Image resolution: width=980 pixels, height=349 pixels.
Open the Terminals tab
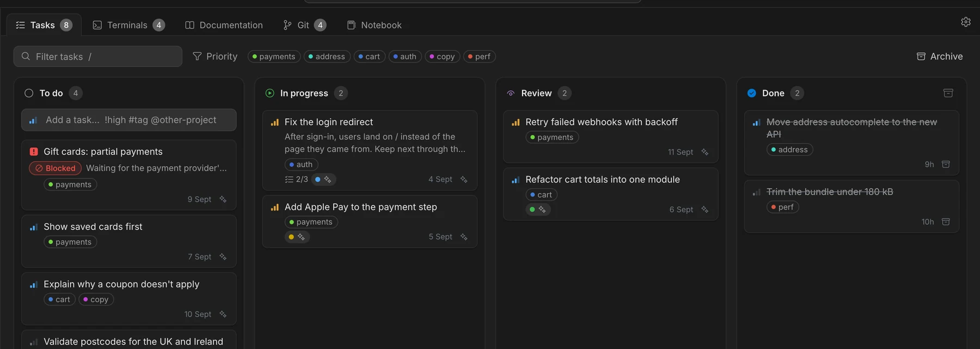pos(128,25)
